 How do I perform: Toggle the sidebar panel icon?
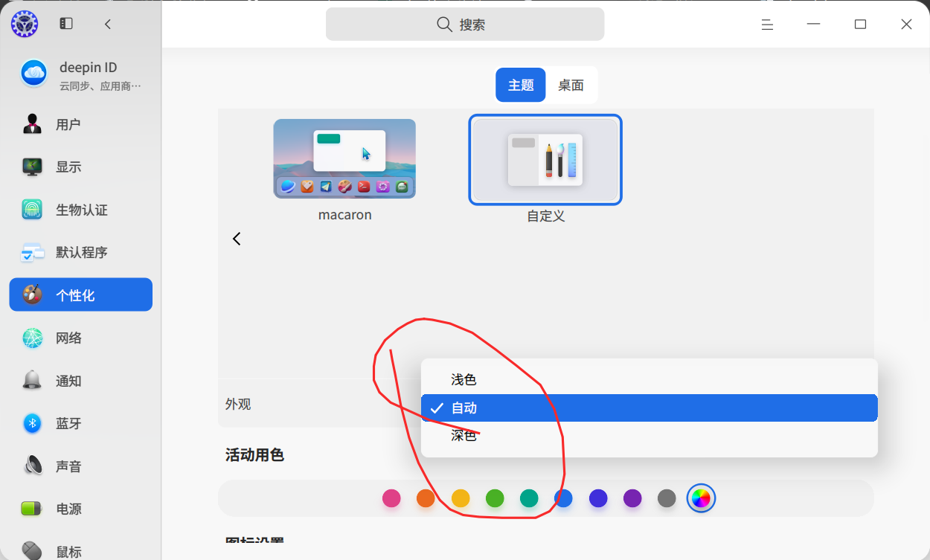66,24
